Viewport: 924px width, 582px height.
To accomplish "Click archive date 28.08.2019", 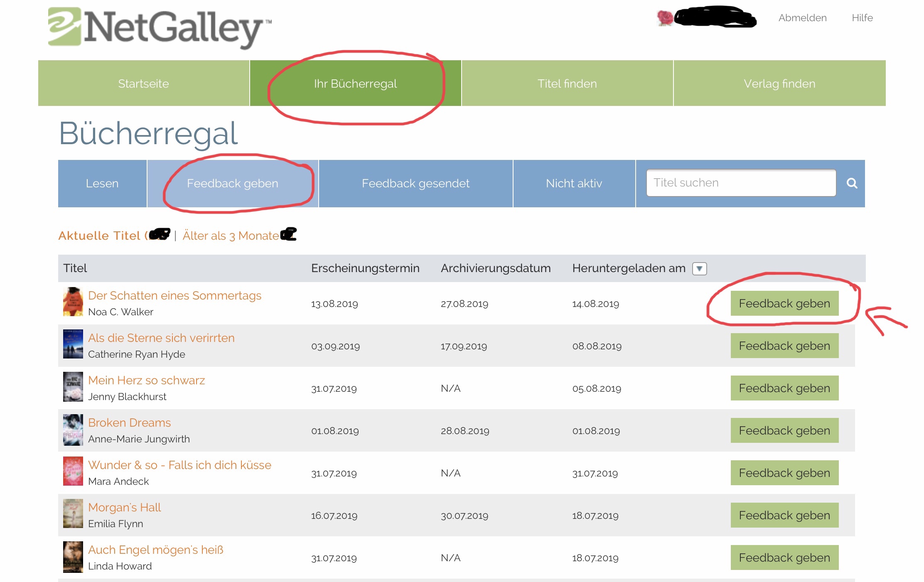I will [x=465, y=431].
